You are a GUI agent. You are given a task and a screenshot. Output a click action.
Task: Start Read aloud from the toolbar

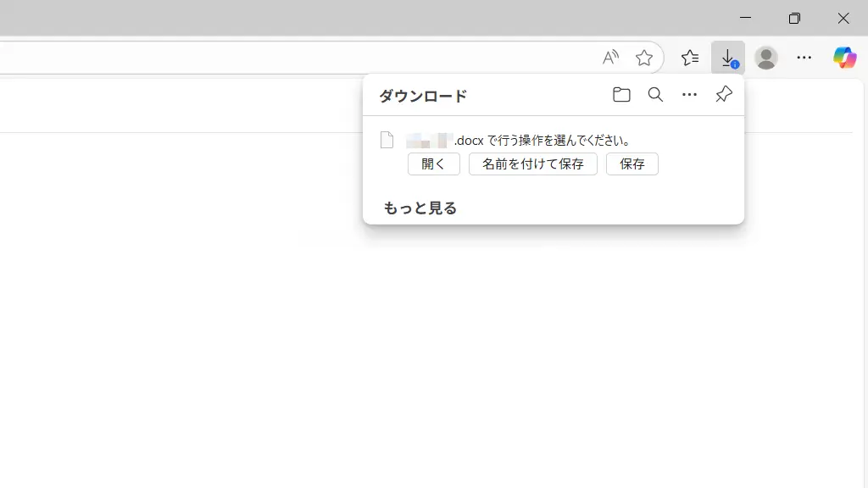609,57
